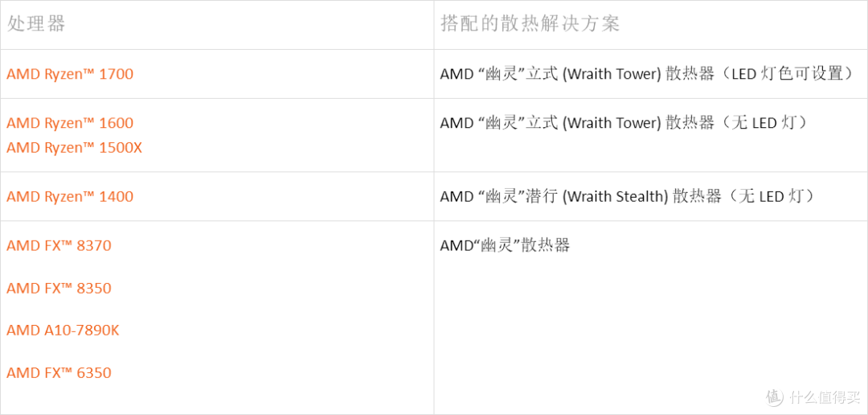Select the 处理器 column header
Viewport: 868px width, 415px height.
click(36, 24)
